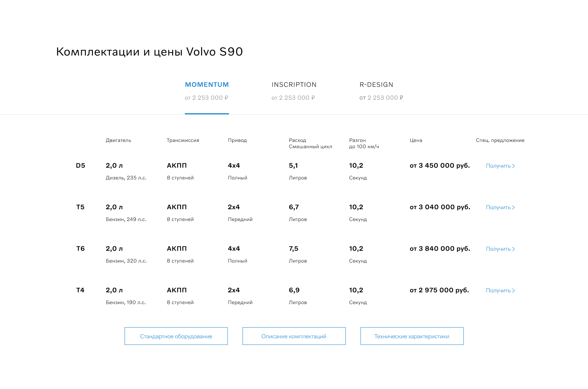Click Получить link for T4 engine
This screenshot has height=389, width=588.
pyautogui.click(x=498, y=290)
